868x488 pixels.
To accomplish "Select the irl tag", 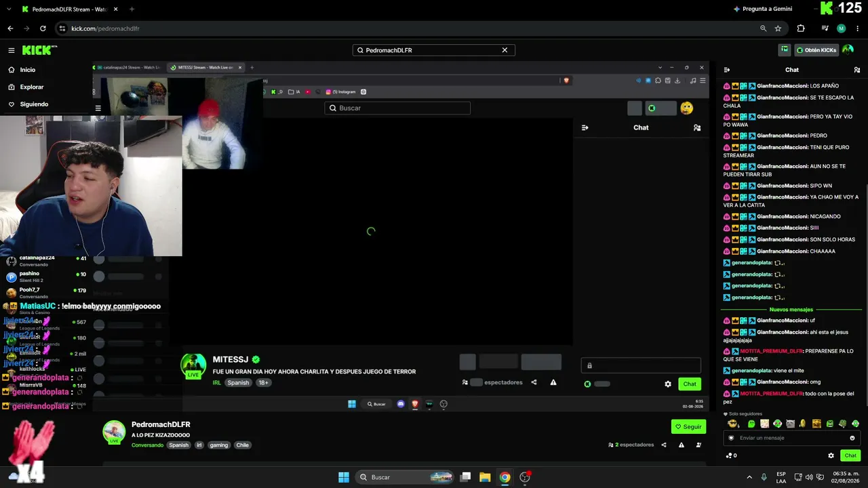I will point(199,445).
